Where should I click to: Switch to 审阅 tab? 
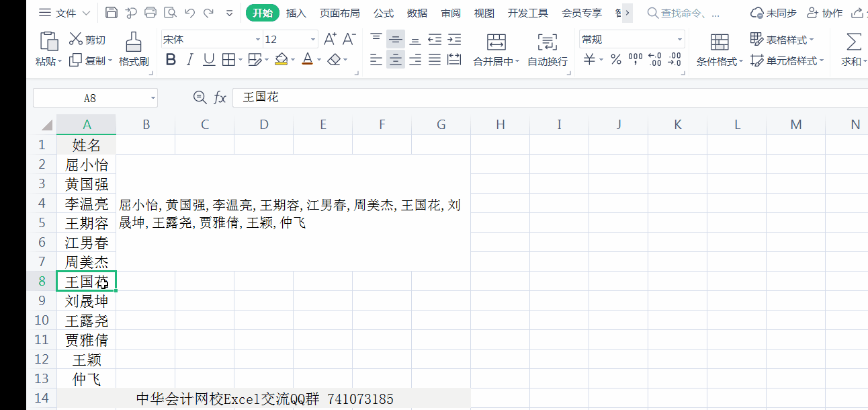pyautogui.click(x=451, y=13)
